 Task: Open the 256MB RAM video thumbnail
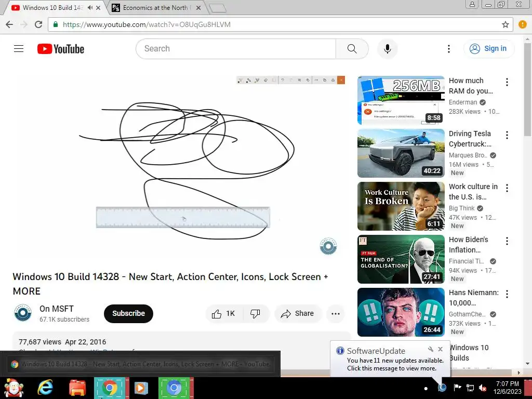401,100
